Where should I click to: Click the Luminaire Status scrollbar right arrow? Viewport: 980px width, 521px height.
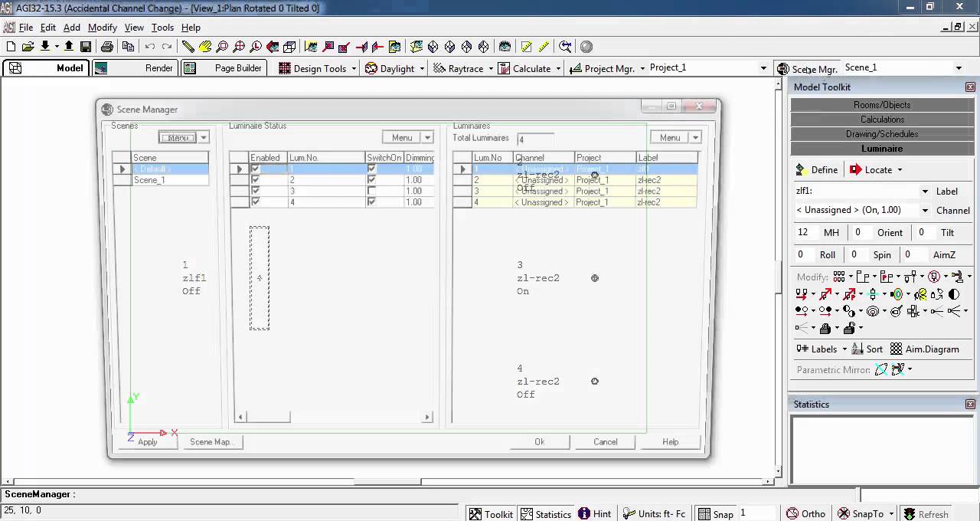[427, 417]
